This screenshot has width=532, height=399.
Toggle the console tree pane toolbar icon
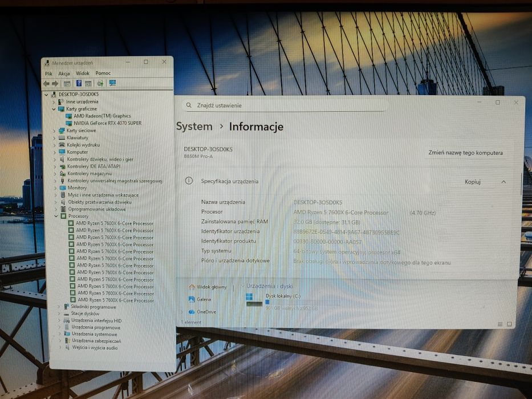(x=67, y=83)
